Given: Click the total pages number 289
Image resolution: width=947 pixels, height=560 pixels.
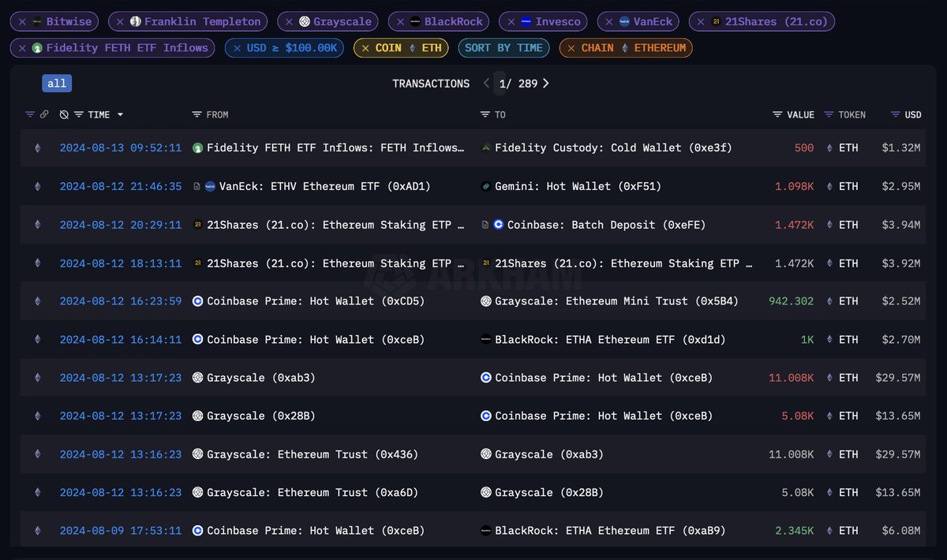Looking at the screenshot, I should (x=528, y=84).
